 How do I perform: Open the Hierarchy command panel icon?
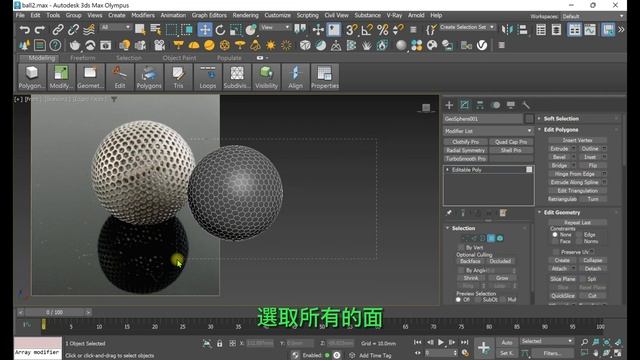tap(480, 105)
